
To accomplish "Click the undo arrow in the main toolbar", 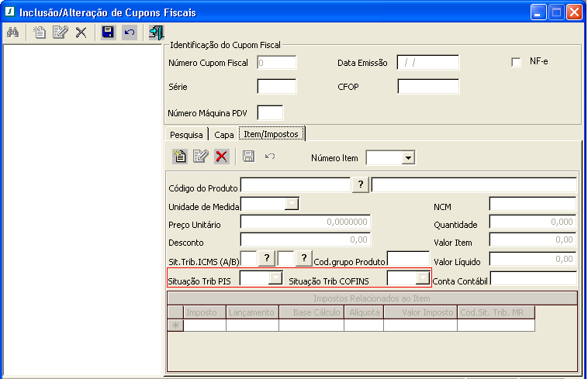I will (x=130, y=33).
